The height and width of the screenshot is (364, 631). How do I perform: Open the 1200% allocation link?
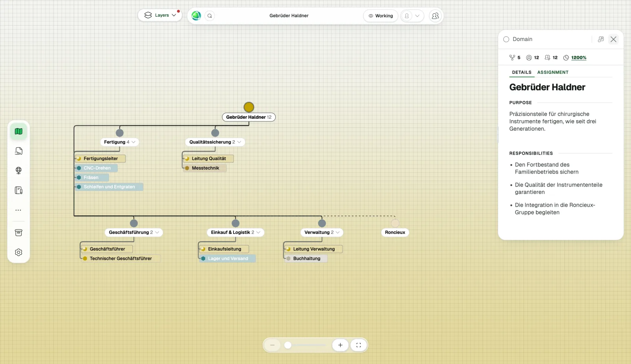click(579, 58)
